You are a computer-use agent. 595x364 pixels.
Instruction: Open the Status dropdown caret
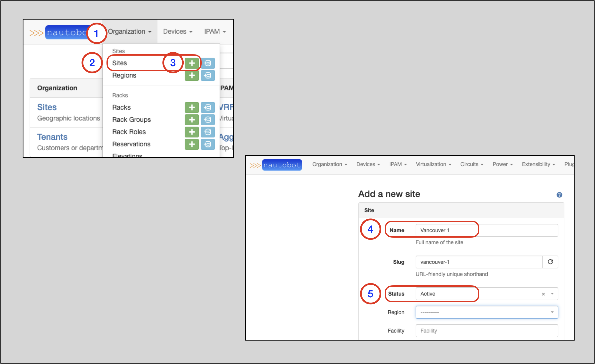(552, 294)
